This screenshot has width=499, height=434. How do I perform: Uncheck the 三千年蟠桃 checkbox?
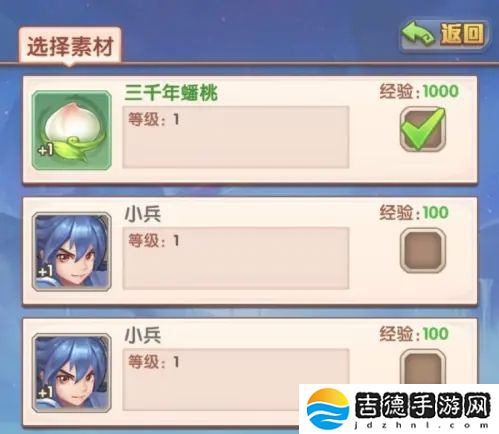(x=423, y=129)
